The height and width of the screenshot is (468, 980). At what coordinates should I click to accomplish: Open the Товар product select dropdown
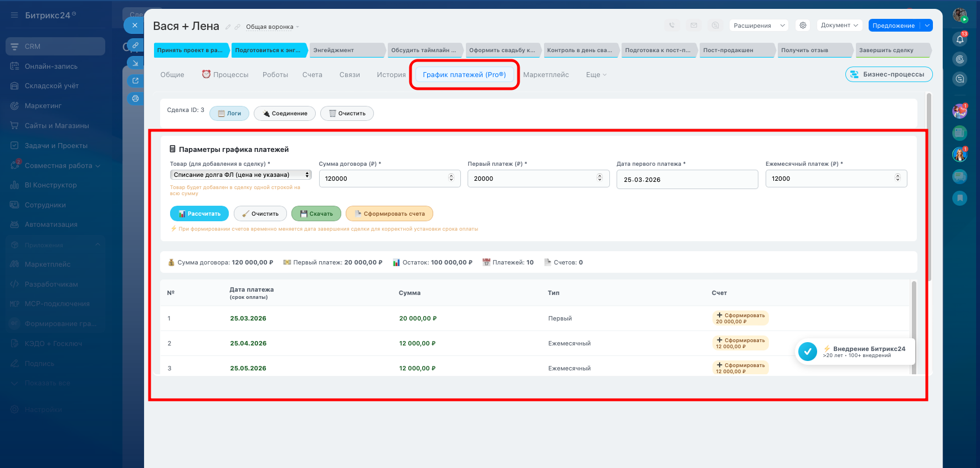point(241,175)
